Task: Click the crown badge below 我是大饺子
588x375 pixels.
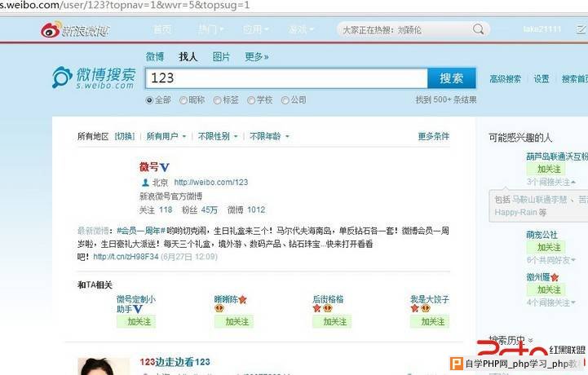Action: pos(425,308)
